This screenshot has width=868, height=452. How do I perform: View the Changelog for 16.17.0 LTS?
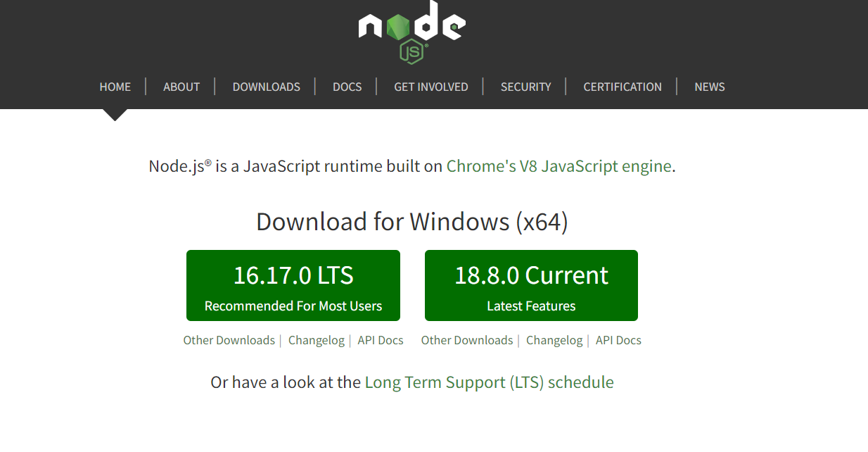coord(316,340)
